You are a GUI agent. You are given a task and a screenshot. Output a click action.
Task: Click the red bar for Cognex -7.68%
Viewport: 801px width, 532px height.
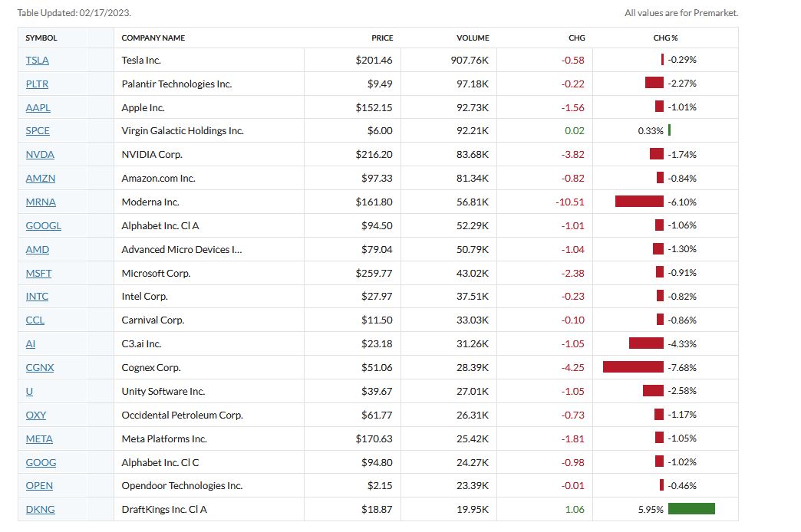click(x=633, y=368)
